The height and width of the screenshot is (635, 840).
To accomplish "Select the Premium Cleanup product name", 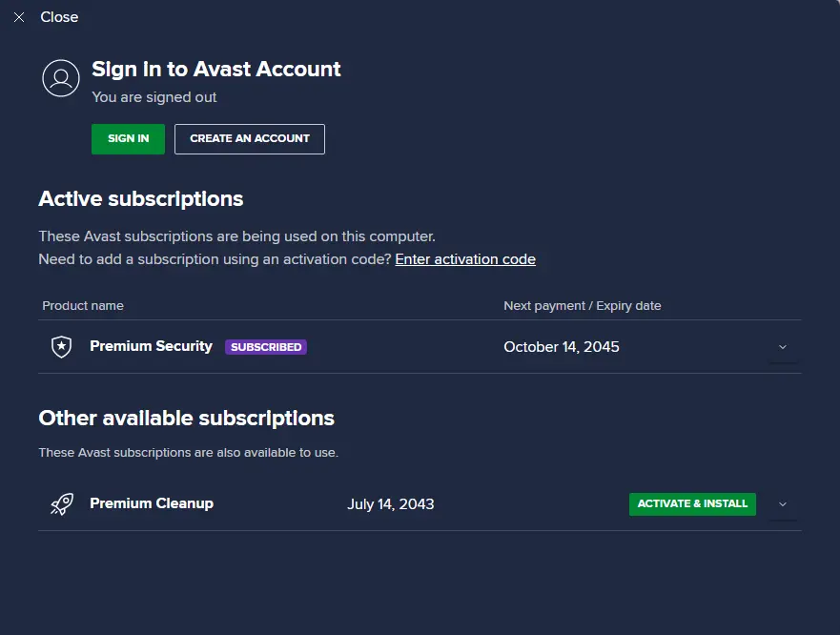I will pos(152,503).
